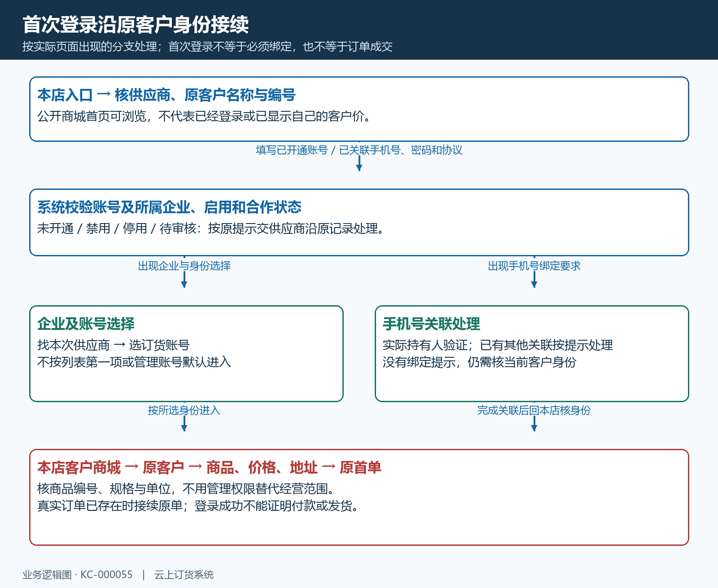Click the title 首次登录沿原客户身份接续

point(136,24)
